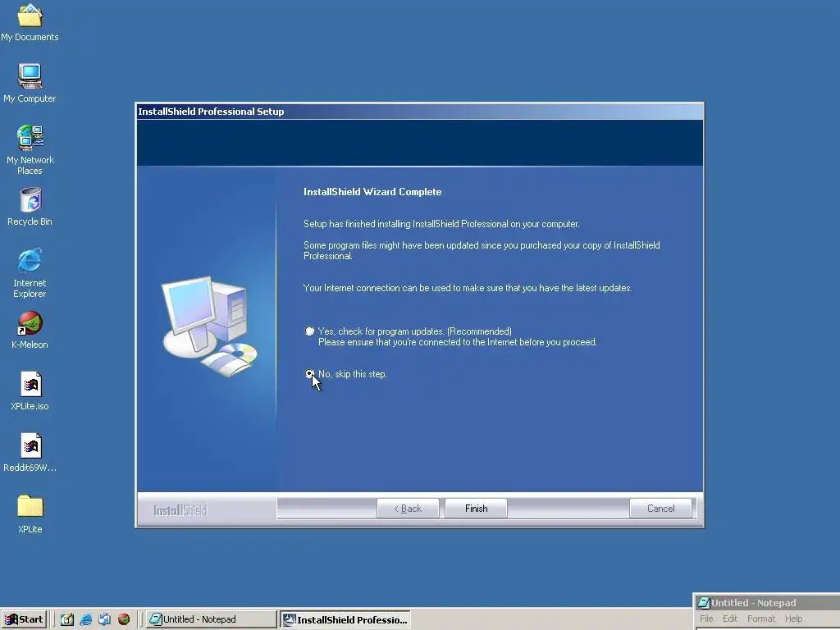Switch to Untitled - Notepad taskbar button

[x=211, y=619]
